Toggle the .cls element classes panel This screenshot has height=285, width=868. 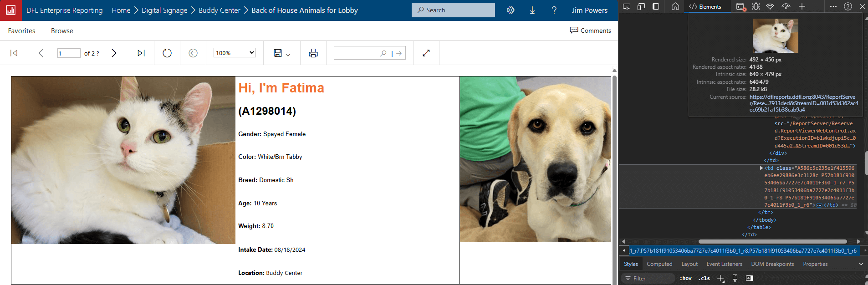pyautogui.click(x=704, y=278)
